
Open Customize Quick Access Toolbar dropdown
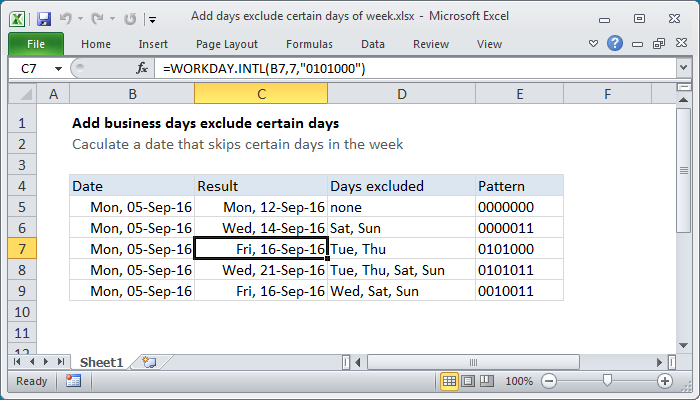point(151,18)
